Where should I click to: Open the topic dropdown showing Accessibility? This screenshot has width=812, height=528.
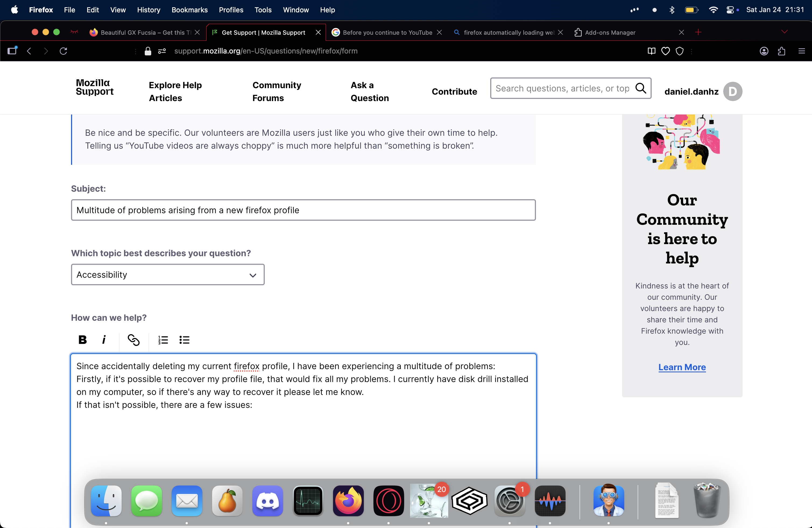pyautogui.click(x=168, y=274)
